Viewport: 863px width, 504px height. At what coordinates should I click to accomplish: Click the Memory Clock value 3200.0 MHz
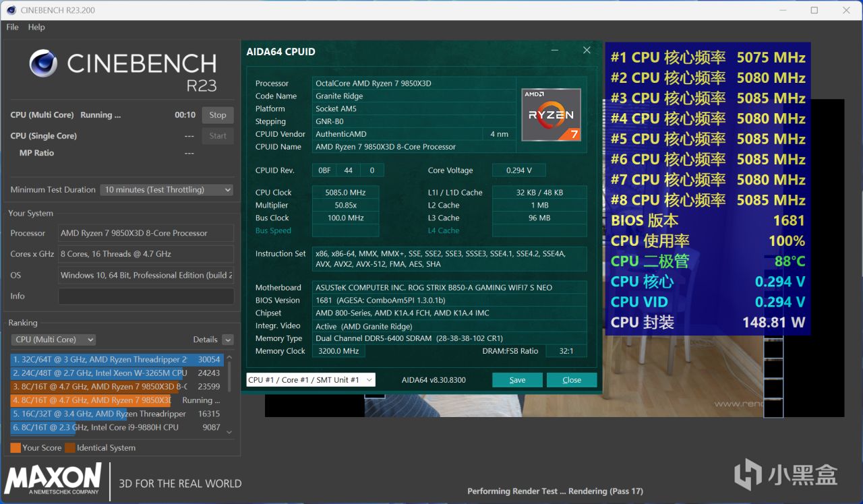coord(338,351)
